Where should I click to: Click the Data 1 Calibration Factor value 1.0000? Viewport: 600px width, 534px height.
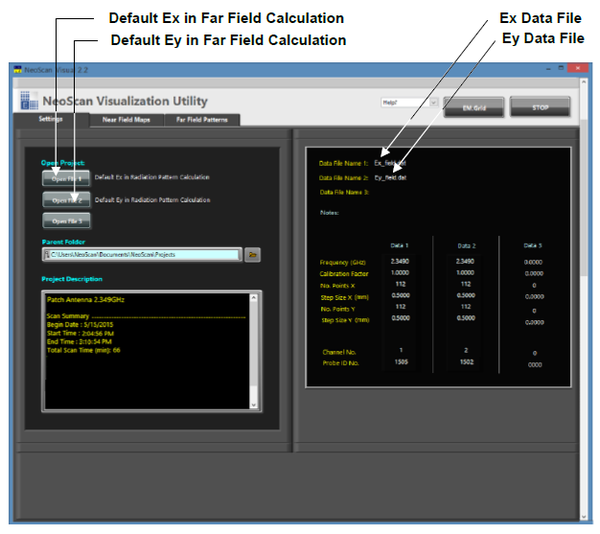(x=400, y=273)
